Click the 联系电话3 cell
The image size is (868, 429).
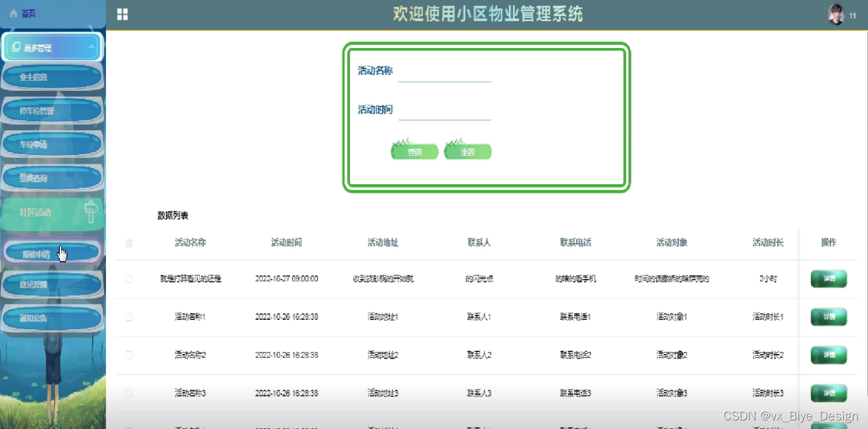click(x=575, y=393)
